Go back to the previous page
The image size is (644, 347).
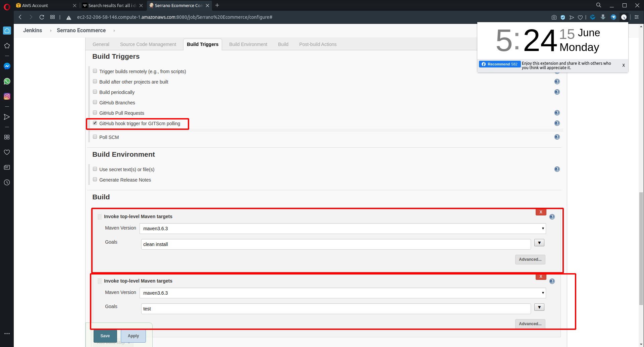20,17
